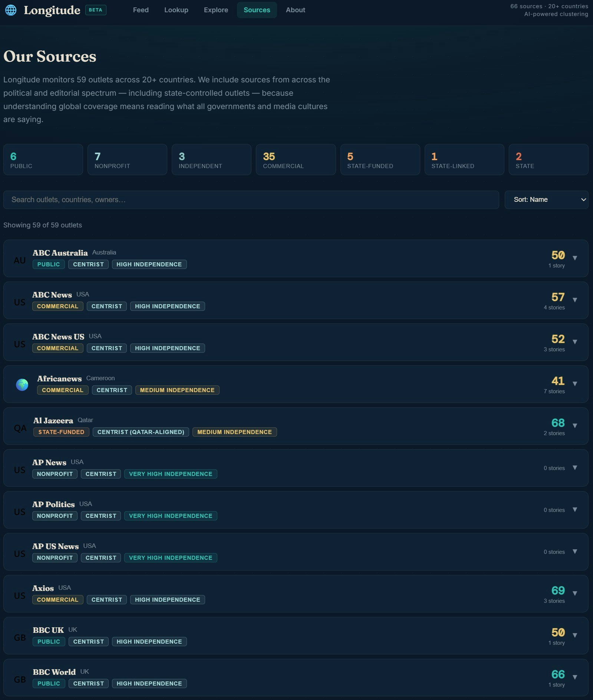
Task: Click the Our Sources heading
Action: [50, 56]
